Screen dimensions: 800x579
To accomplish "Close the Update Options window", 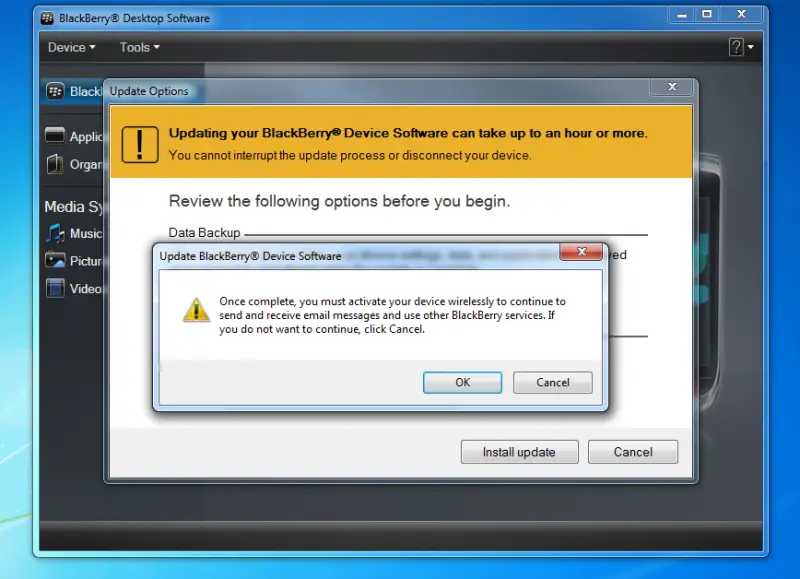I will [672, 87].
